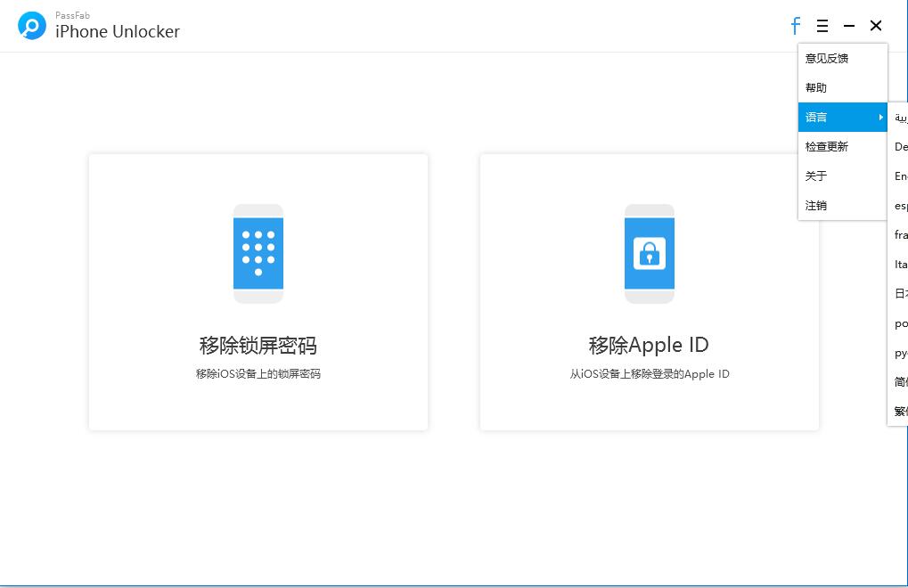The height and width of the screenshot is (588, 908).
Task: Click the 移除锁屏密码 title
Action: tap(258, 346)
